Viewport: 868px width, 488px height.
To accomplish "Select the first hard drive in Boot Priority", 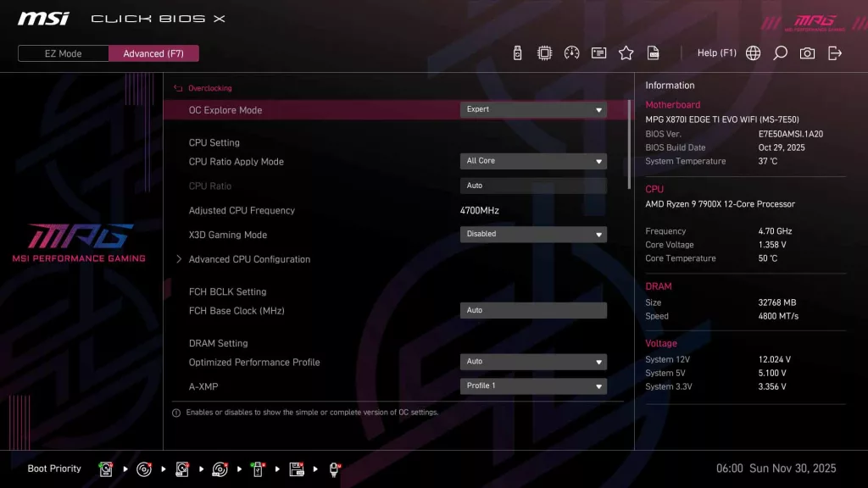I will [x=106, y=469].
